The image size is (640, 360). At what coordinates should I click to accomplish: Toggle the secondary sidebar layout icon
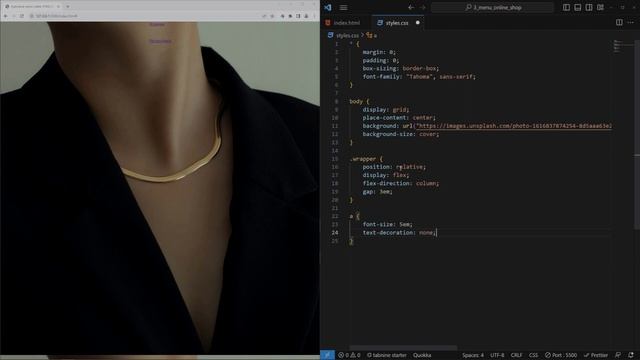tap(589, 7)
